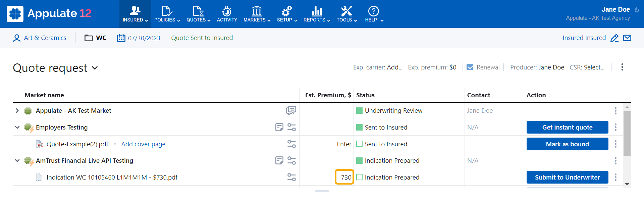Click the email envelope icon next to Insured Insured
The width and height of the screenshot is (644, 199).
click(627, 38)
